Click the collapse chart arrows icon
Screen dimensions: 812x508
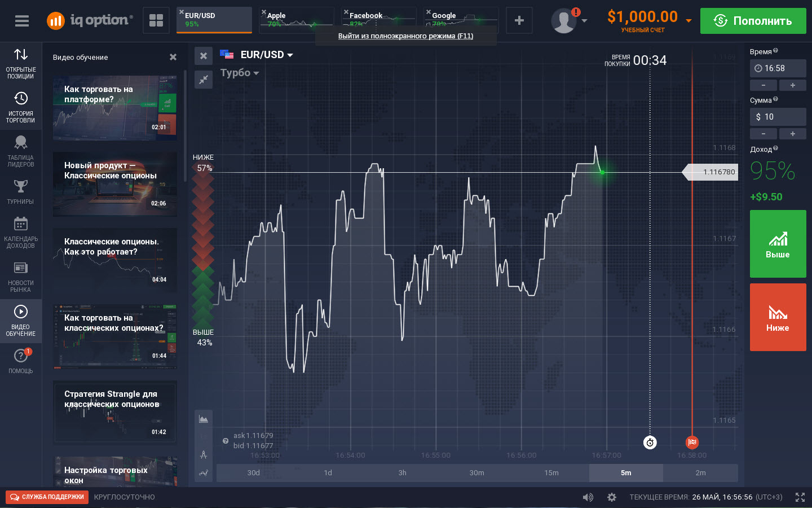(x=204, y=79)
